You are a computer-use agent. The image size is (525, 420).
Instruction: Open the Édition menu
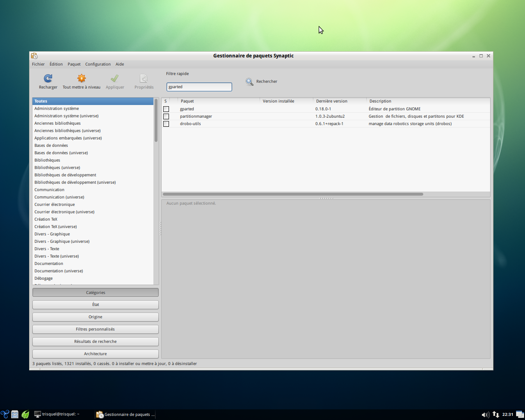coord(56,64)
